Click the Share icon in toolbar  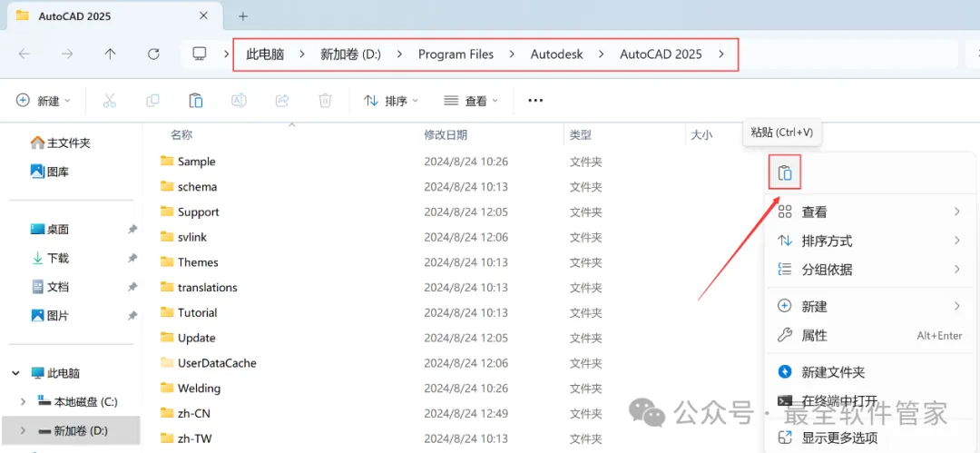pos(282,101)
